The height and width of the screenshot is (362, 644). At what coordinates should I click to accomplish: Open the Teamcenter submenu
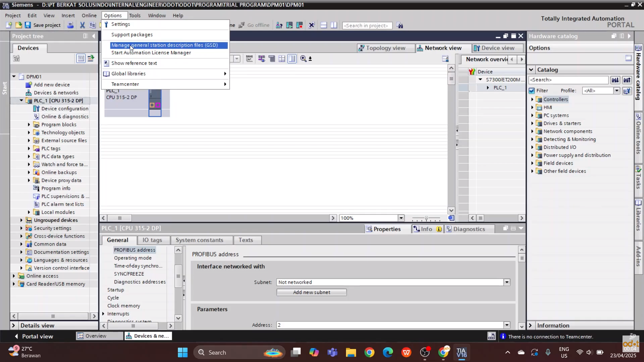165,84
